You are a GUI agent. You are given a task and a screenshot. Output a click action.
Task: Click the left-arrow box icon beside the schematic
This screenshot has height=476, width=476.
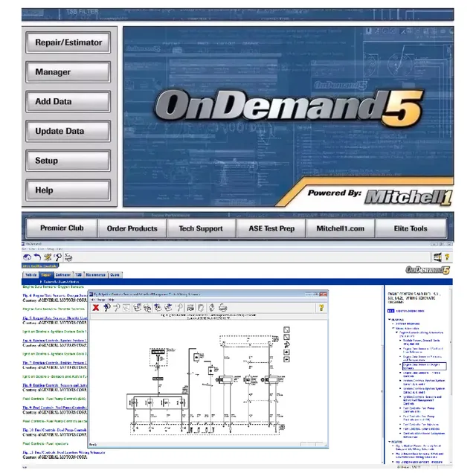286,359
